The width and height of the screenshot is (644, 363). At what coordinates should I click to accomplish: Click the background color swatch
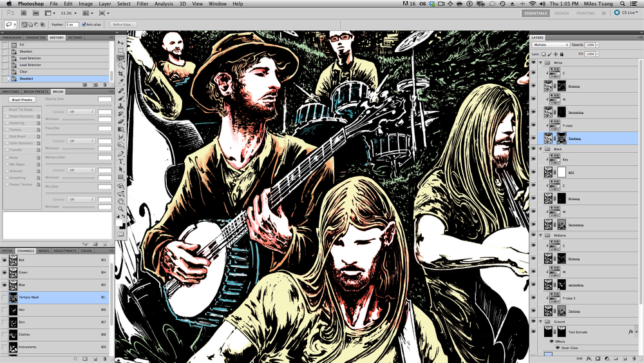[123, 226]
